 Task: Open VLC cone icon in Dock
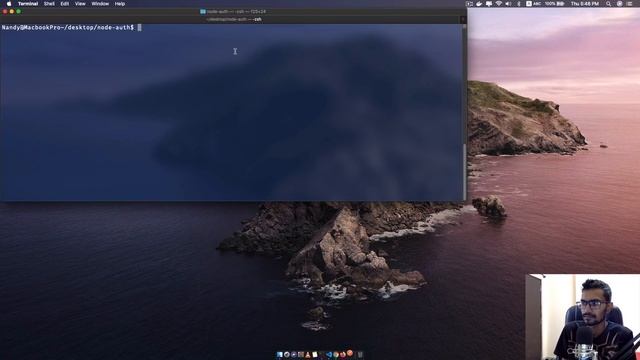(x=308, y=355)
